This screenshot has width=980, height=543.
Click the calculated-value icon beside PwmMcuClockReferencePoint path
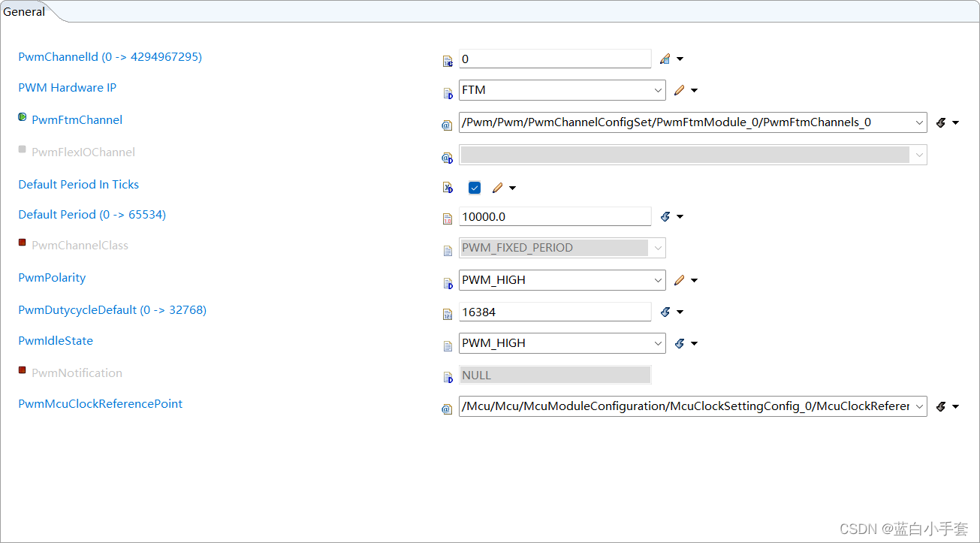tap(941, 406)
